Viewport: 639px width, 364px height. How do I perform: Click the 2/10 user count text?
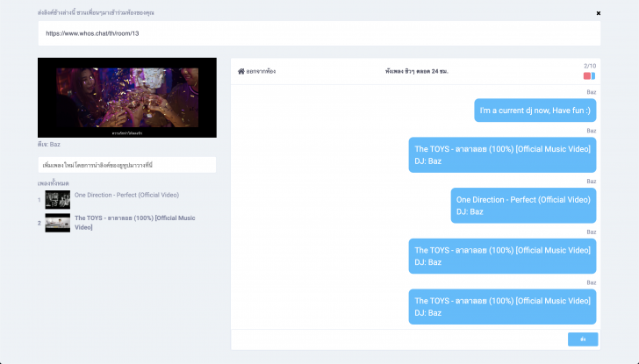[x=590, y=66]
